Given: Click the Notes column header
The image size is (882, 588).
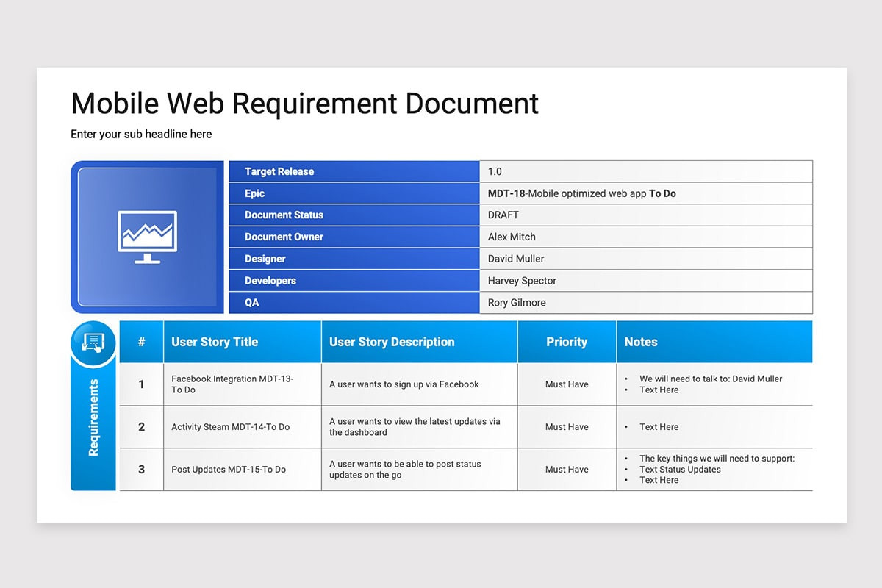Looking at the screenshot, I should point(714,342).
